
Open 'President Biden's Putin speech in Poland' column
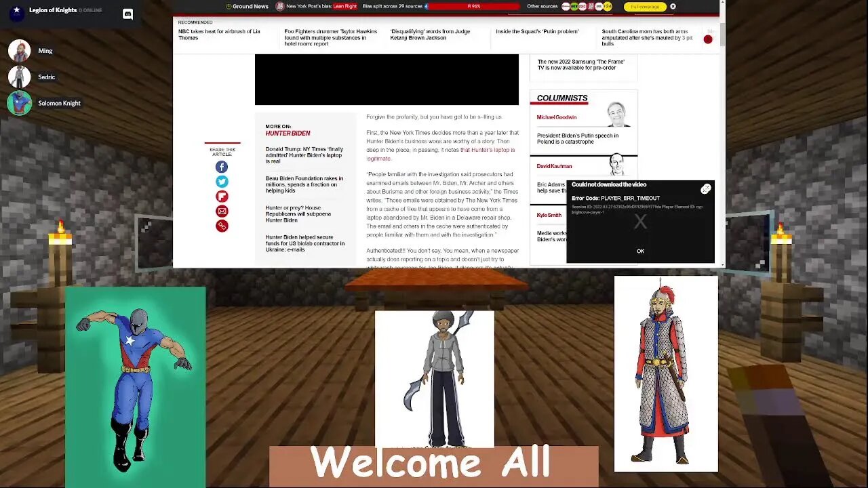coord(578,138)
